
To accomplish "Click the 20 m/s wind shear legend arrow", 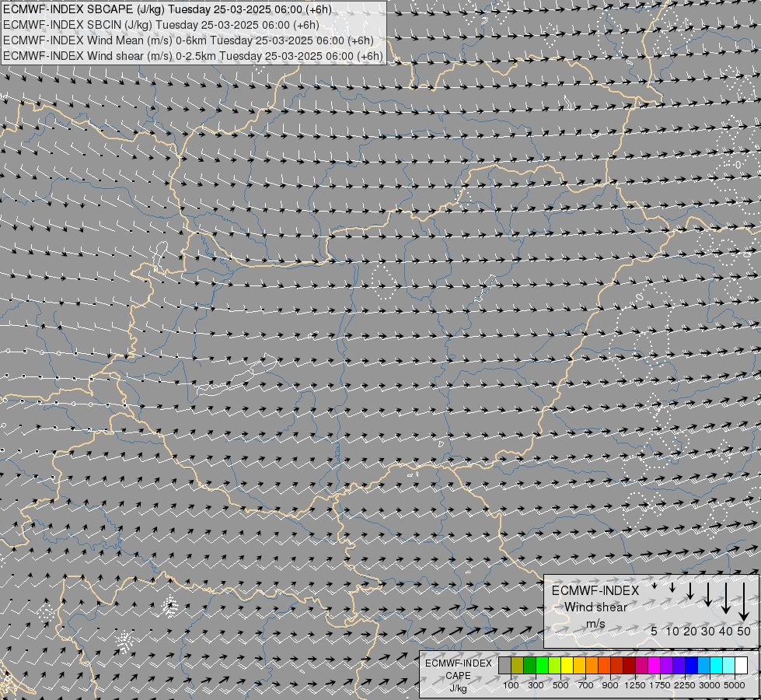I will 690,590.
